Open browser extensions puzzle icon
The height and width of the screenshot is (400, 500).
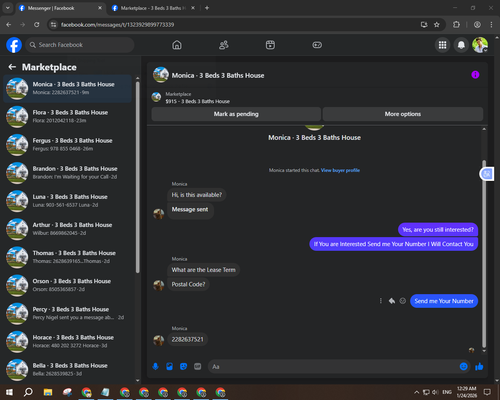click(456, 25)
